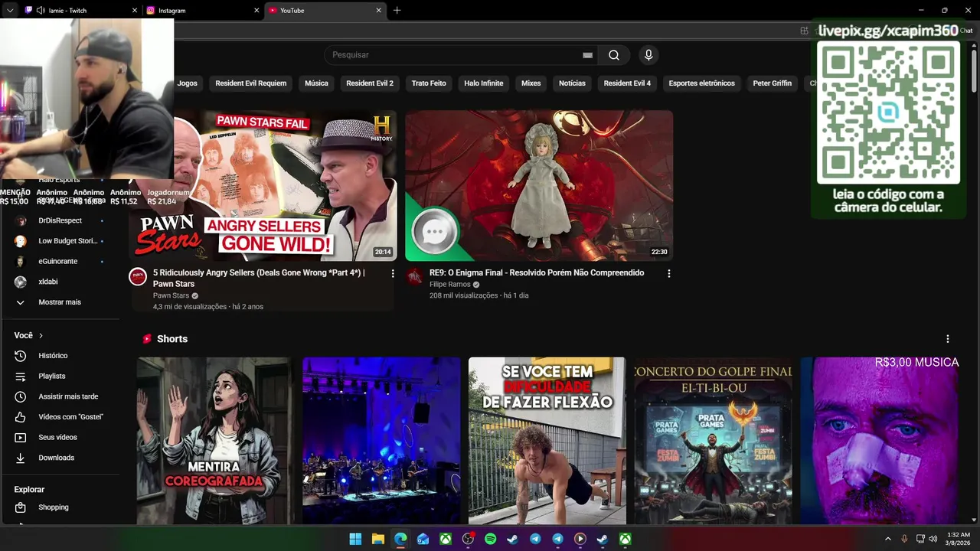Open the Pawn Stars channel name link
Screen dimensions: 980x551
point(171,295)
